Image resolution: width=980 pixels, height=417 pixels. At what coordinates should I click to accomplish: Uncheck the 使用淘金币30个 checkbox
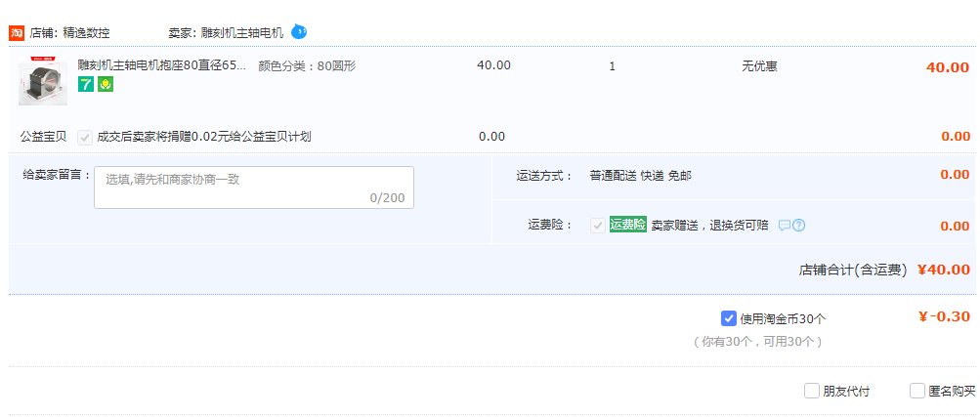pyautogui.click(x=728, y=317)
